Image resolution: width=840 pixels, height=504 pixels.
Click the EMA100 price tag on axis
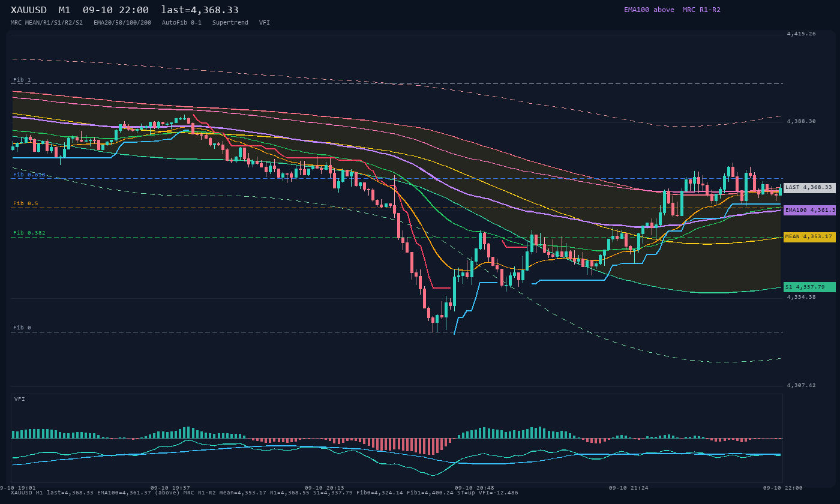809,210
